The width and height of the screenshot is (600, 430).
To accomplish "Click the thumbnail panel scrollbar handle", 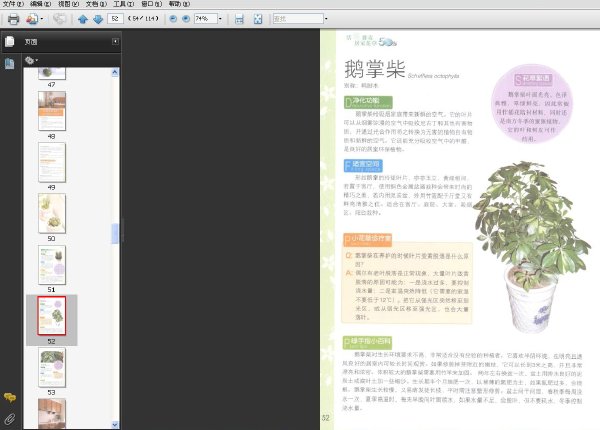I will tap(115, 233).
